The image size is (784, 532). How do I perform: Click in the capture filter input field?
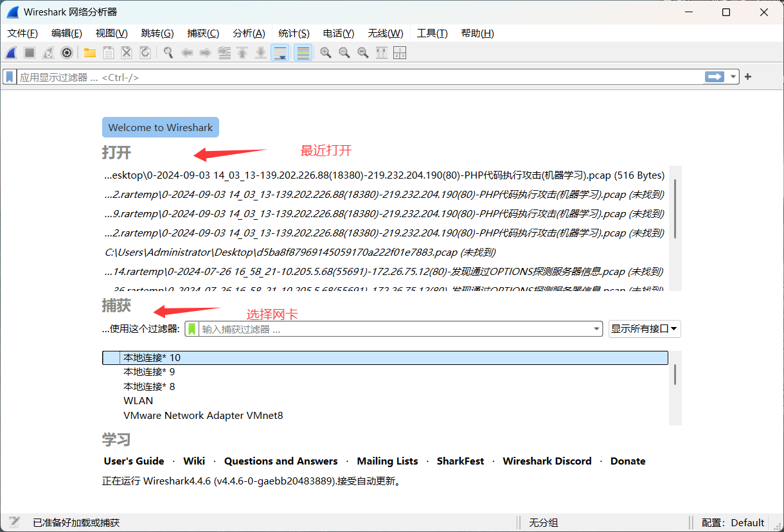(395, 329)
